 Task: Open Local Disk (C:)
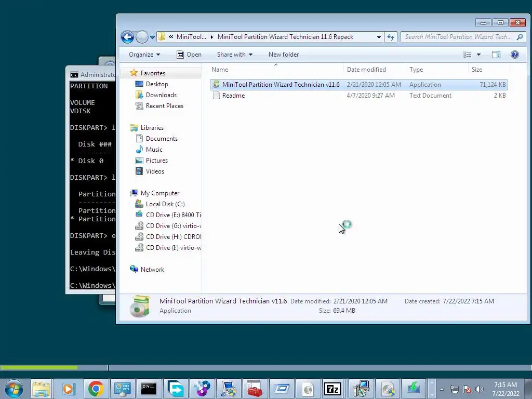[x=165, y=204]
